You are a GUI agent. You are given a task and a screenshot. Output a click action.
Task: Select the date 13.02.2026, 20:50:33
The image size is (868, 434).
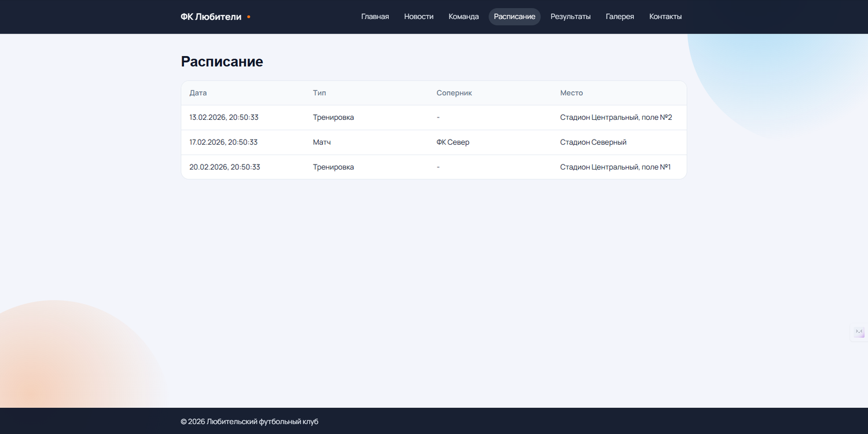224,117
